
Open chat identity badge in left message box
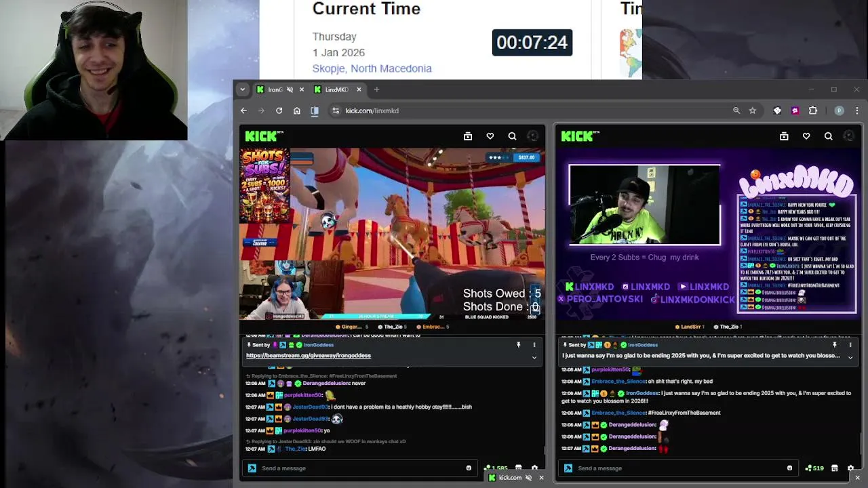click(252, 468)
